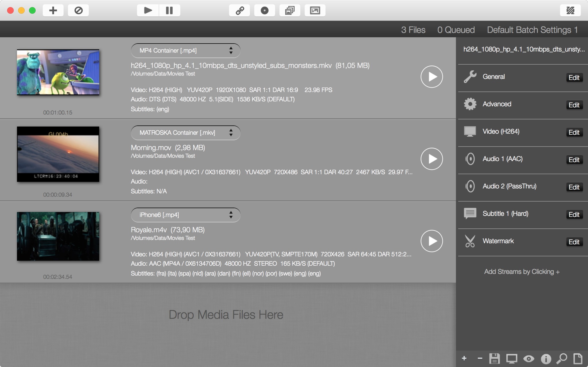Edit the Subtitle 1 (Hard) settings
The width and height of the screenshot is (588, 367).
[x=574, y=215]
